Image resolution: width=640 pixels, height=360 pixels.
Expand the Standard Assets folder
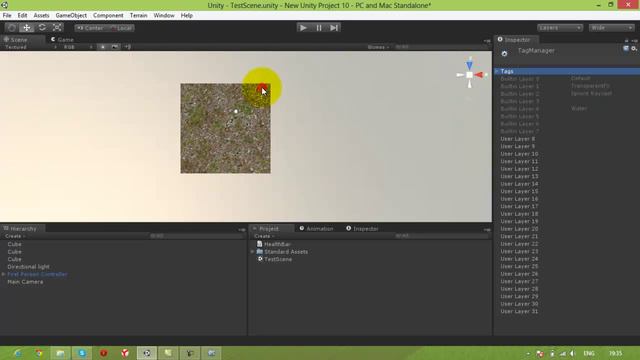tap(252, 252)
